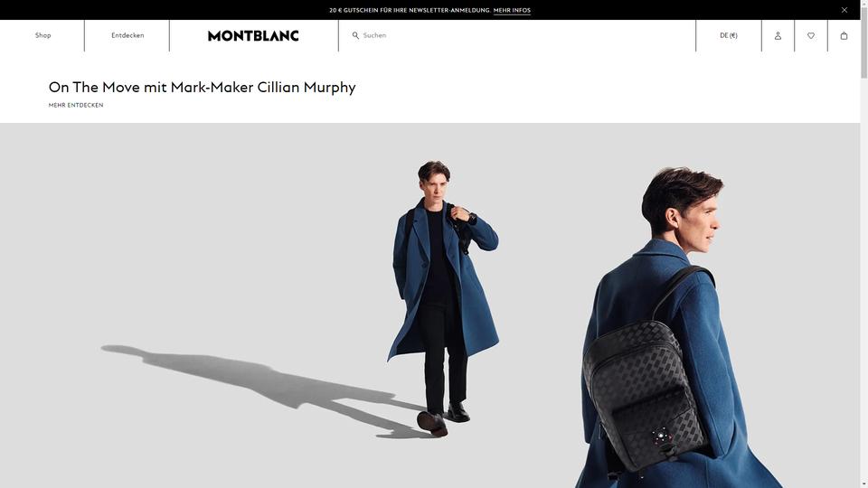Open the MEHR INFOS newsletter link
868x488 pixels.
(x=512, y=10)
